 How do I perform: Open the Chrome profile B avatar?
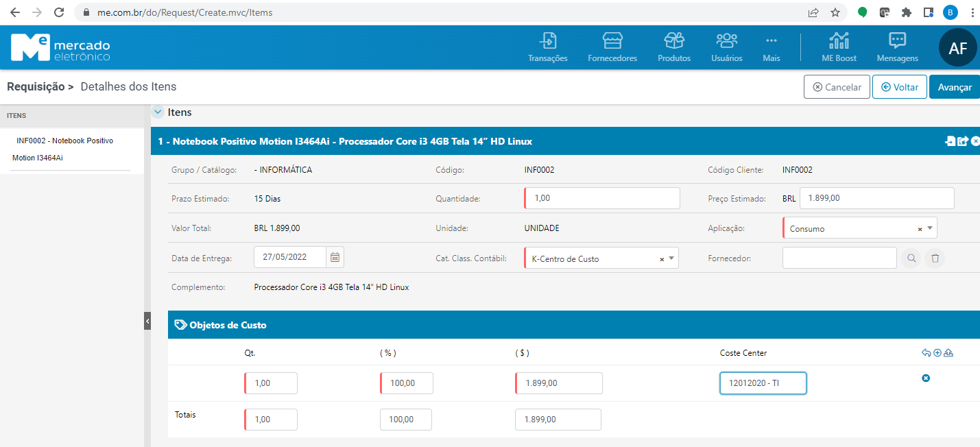click(x=951, y=12)
